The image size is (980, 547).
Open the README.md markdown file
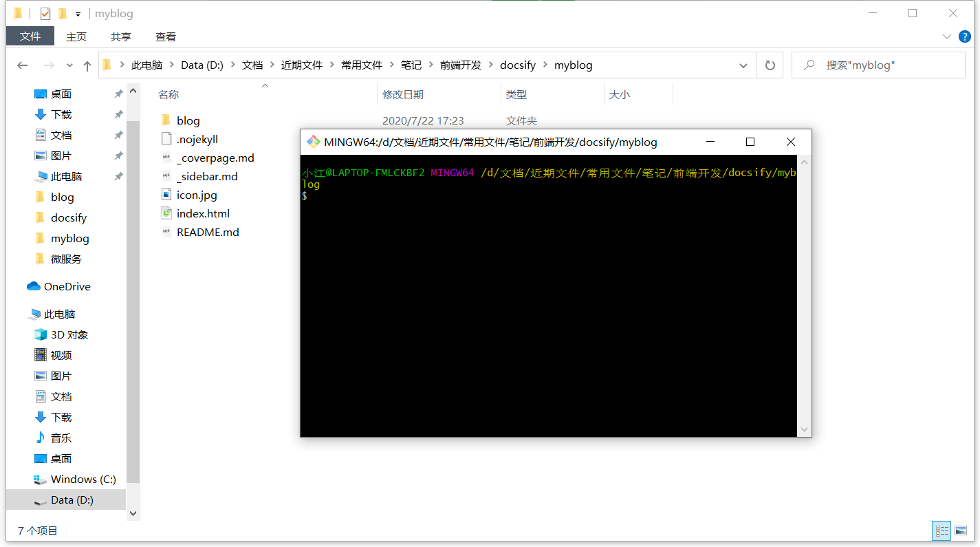[207, 232]
